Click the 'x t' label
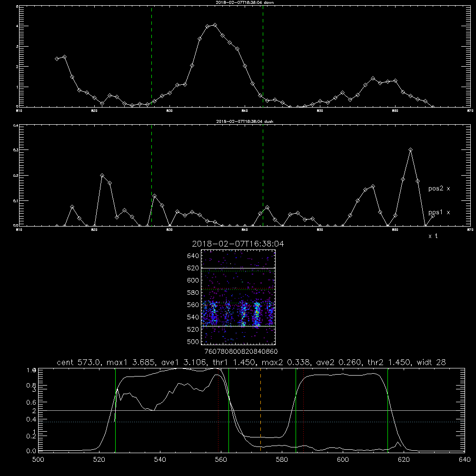 coord(433,236)
